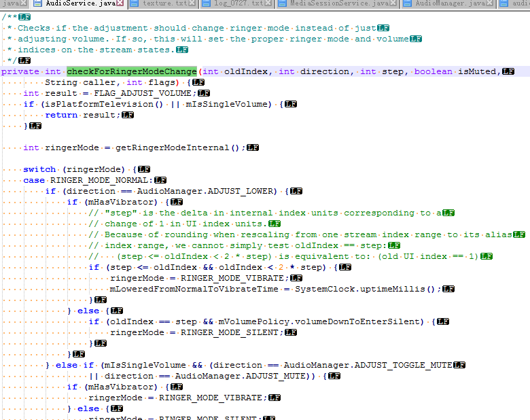Close the AudioManager.java tab
530x420 pixels.
489,3
